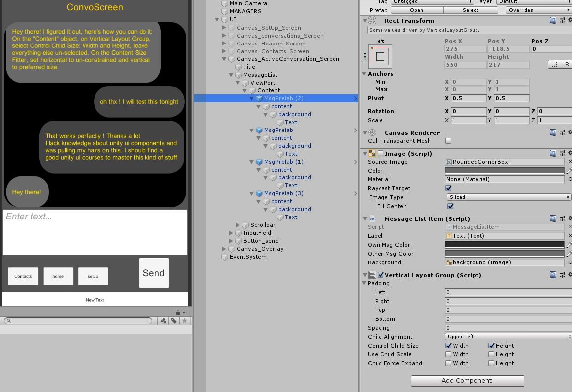Click the setup button in preview

pos(93,276)
